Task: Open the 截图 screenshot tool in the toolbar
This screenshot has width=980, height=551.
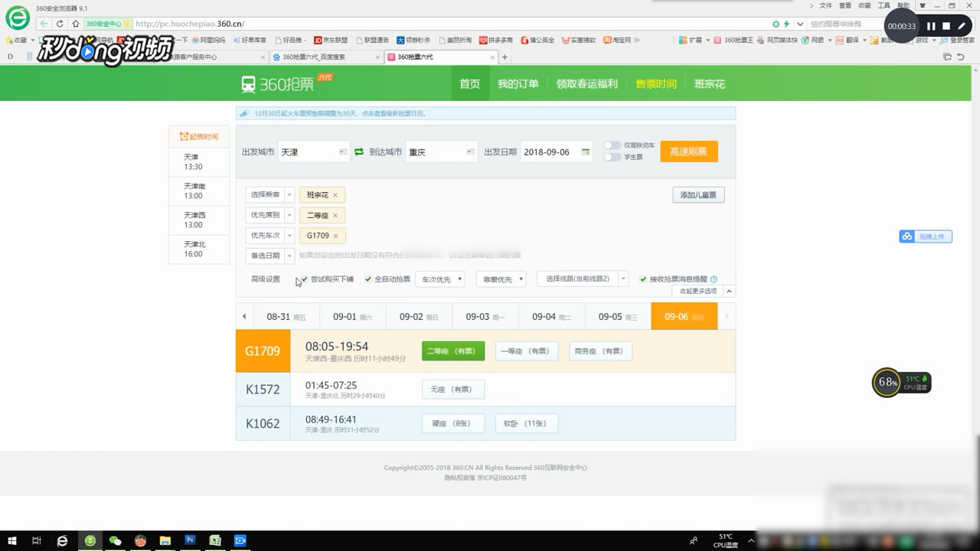Action: (874, 40)
